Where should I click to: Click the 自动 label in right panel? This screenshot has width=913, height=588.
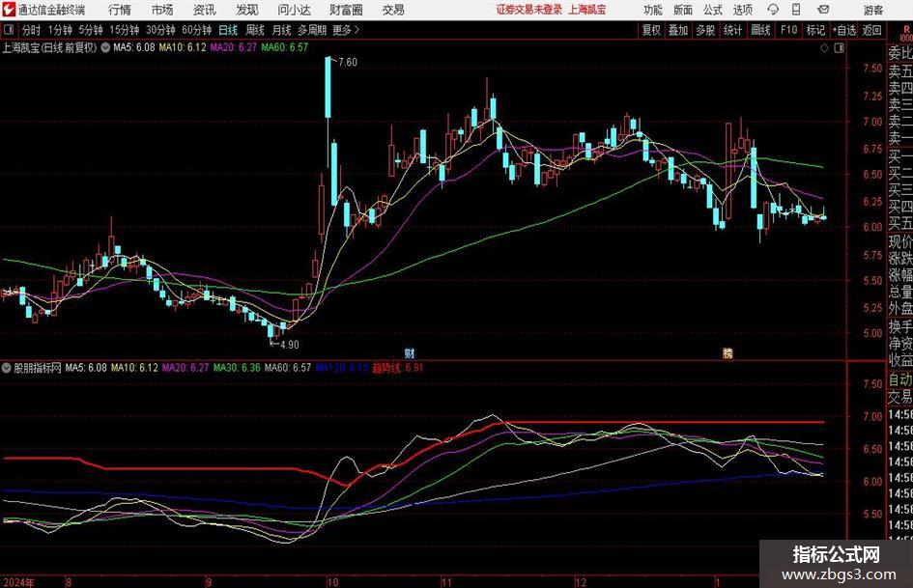point(900,379)
